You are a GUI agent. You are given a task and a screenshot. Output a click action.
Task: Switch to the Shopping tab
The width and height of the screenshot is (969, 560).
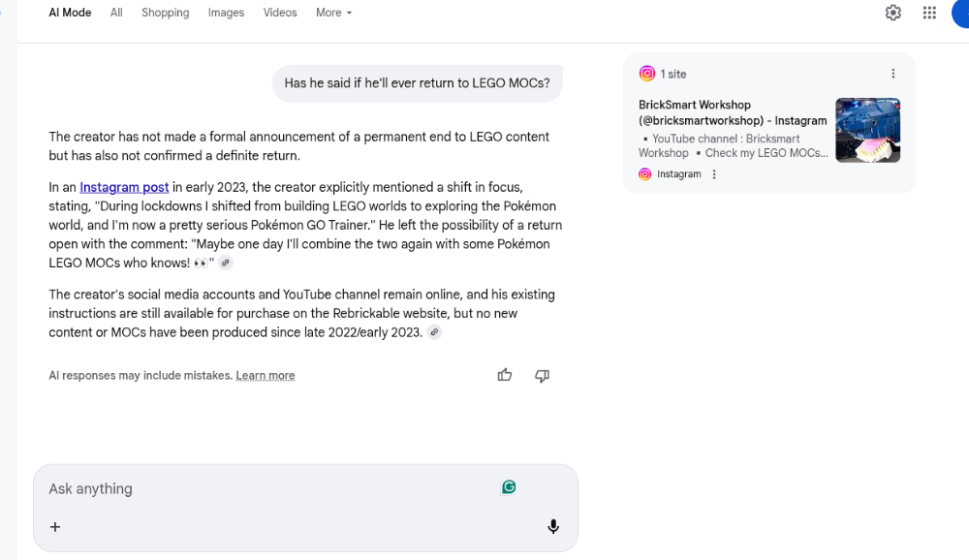pos(165,13)
